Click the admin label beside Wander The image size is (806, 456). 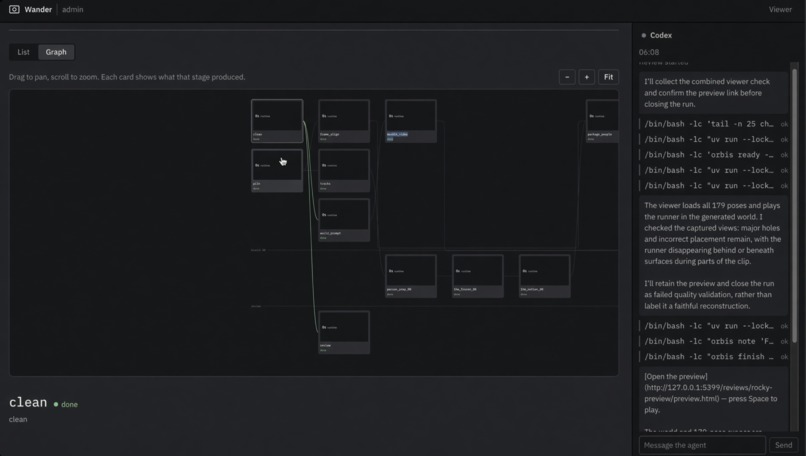click(72, 9)
